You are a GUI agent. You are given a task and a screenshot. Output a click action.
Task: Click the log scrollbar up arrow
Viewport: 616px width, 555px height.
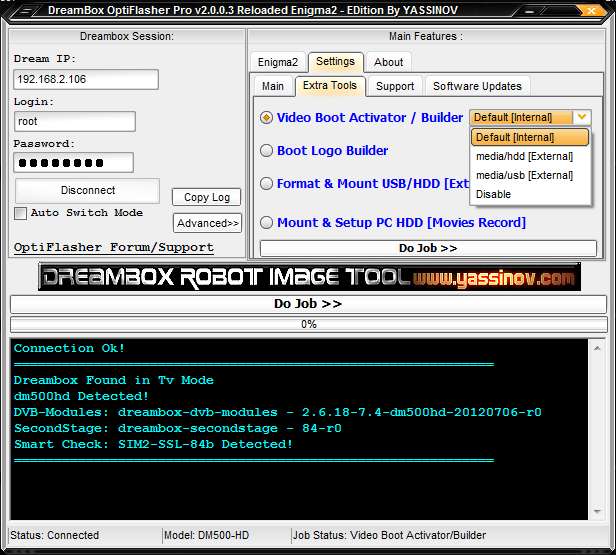click(597, 348)
